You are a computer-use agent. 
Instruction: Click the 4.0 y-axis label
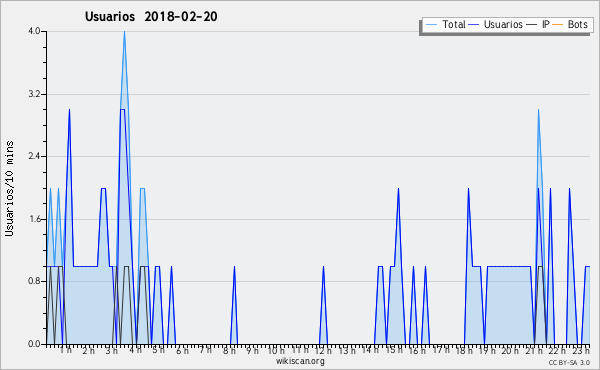click(35, 31)
